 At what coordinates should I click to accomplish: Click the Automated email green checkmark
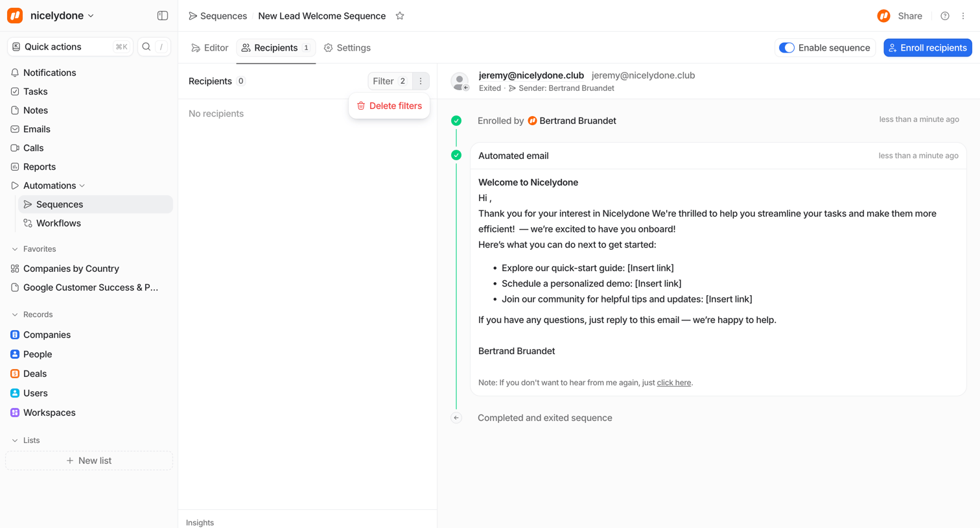click(456, 155)
